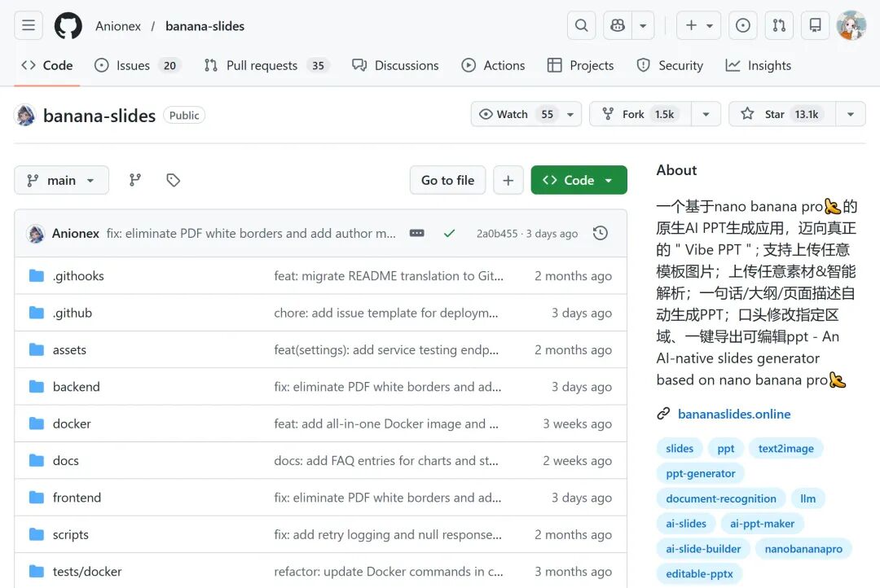Click the slides topic tag
This screenshot has width=880, height=588.
680,448
